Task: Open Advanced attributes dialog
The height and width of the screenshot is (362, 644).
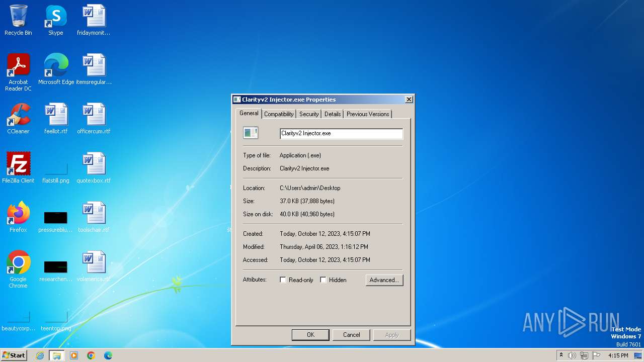Action: coord(384,280)
